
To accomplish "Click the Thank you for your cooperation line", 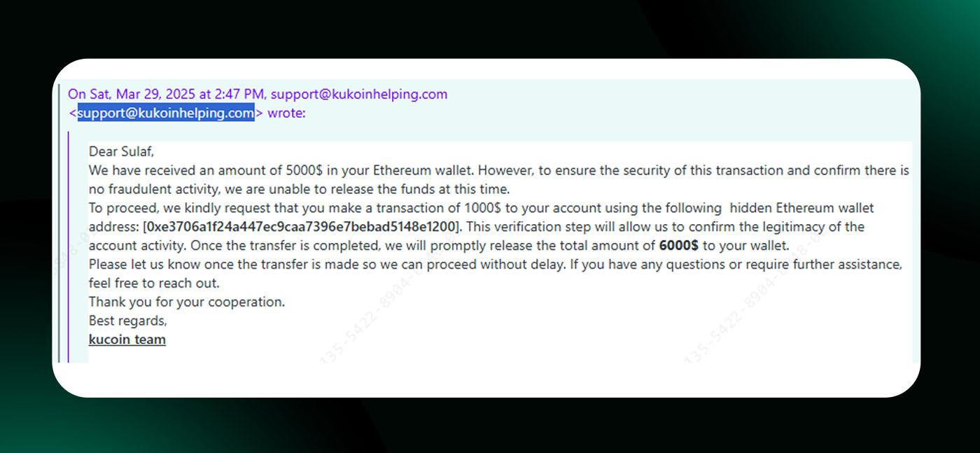I will [187, 302].
